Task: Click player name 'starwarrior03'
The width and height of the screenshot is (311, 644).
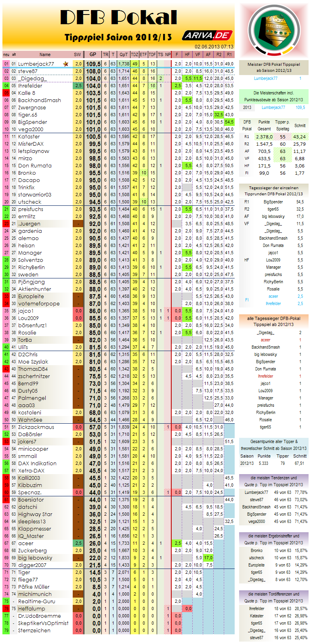Action: point(35,194)
